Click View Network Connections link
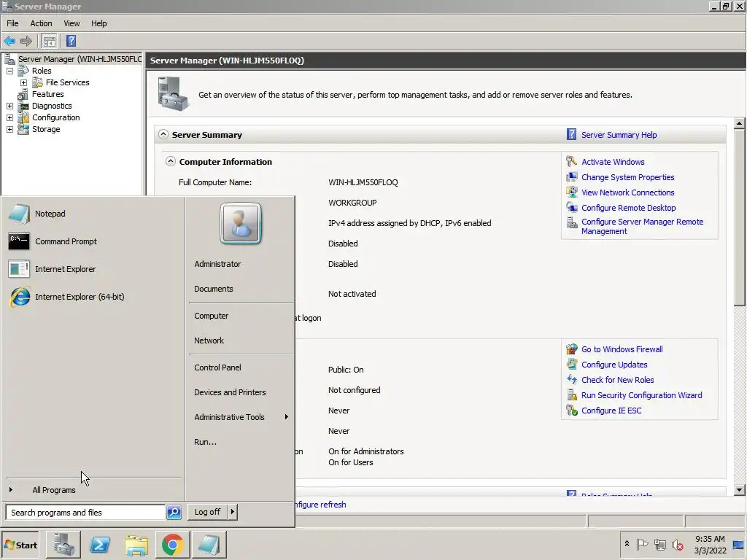The image size is (747, 560). 627,192
